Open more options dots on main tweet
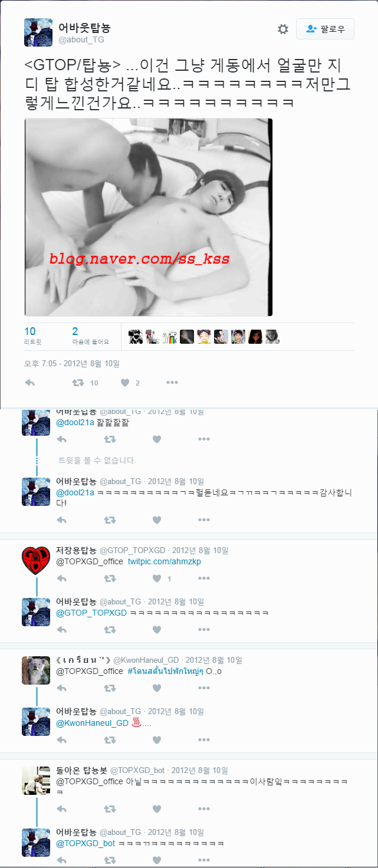Screen dimensions: 378x868 [172, 383]
